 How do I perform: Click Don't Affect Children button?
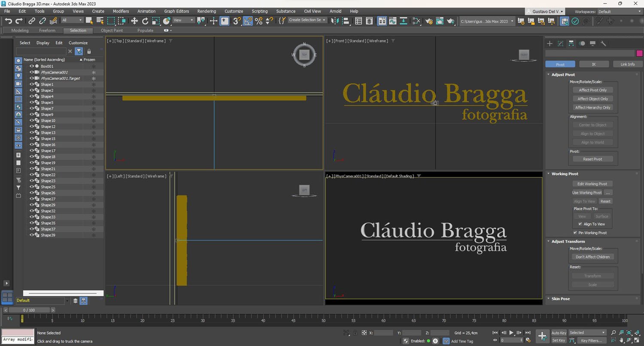click(592, 257)
